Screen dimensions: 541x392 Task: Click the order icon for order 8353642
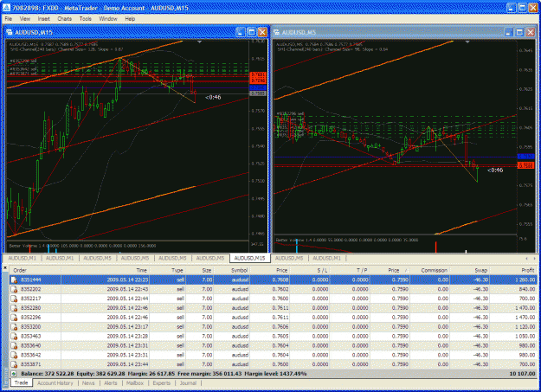coord(14,355)
